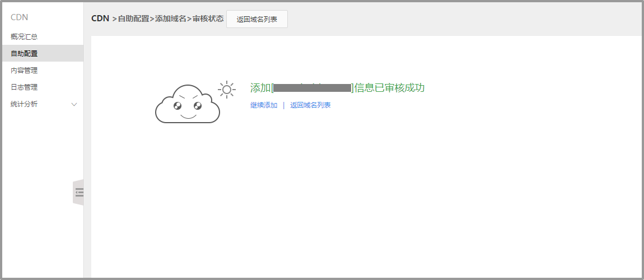Click the grey redacted domain name block
Screen dimensions: 644x280
pos(312,88)
